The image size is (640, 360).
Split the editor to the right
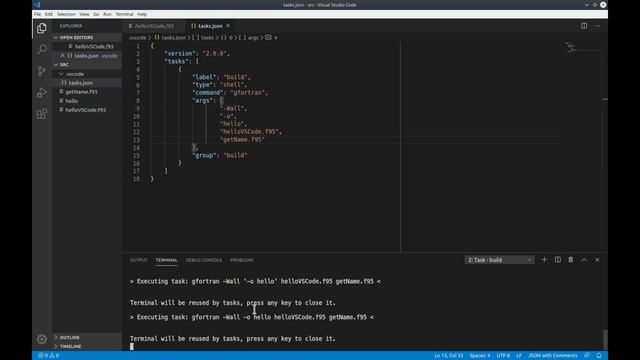point(584,26)
